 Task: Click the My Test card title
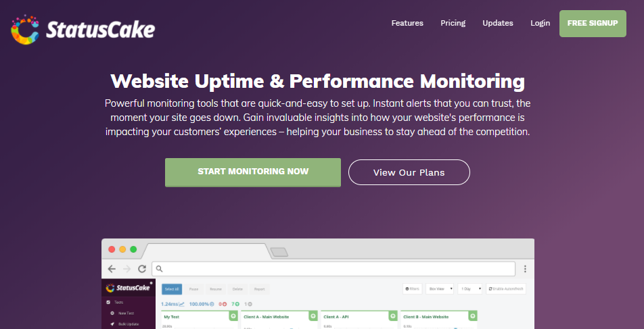click(171, 317)
